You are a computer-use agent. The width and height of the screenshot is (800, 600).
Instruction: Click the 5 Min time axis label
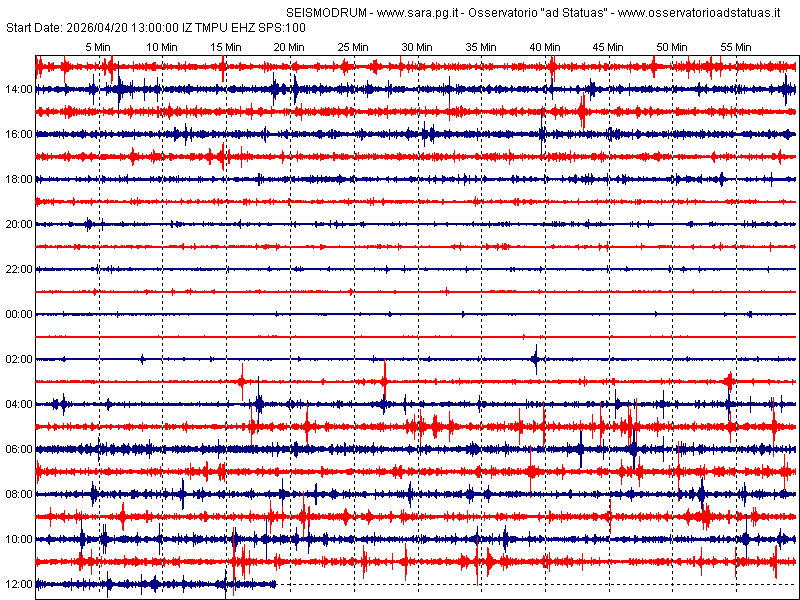(98, 47)
